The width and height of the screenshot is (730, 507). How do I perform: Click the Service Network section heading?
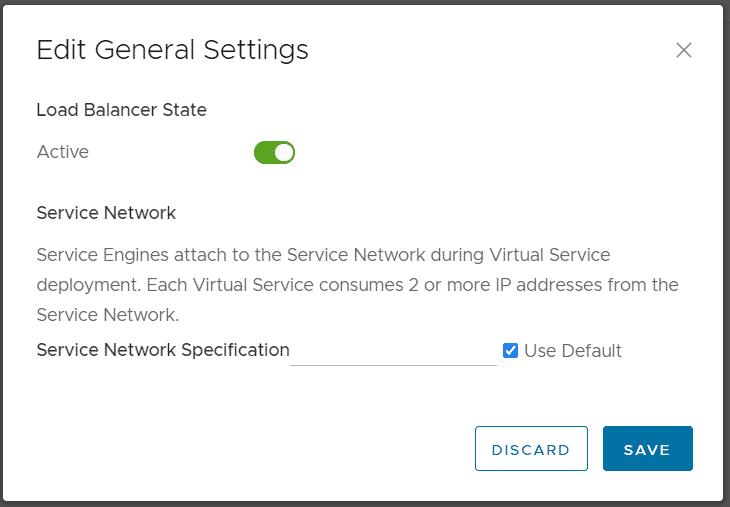click(106, 213)
